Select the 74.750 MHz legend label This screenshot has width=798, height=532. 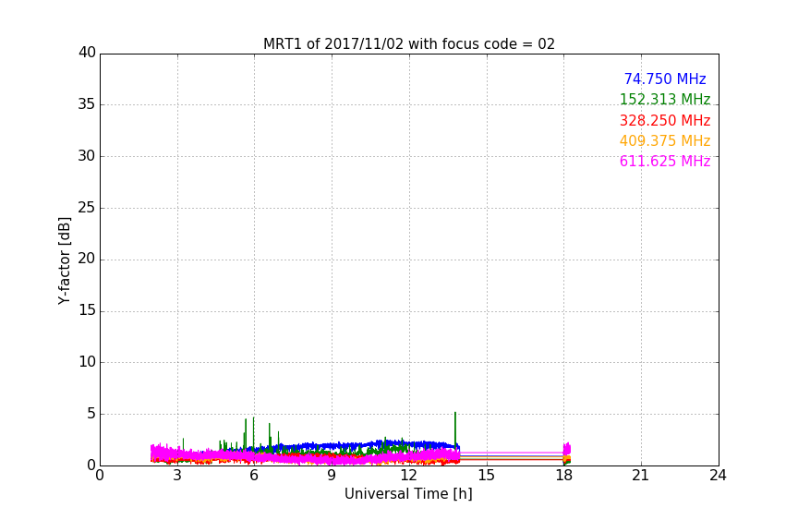(665, 79)
